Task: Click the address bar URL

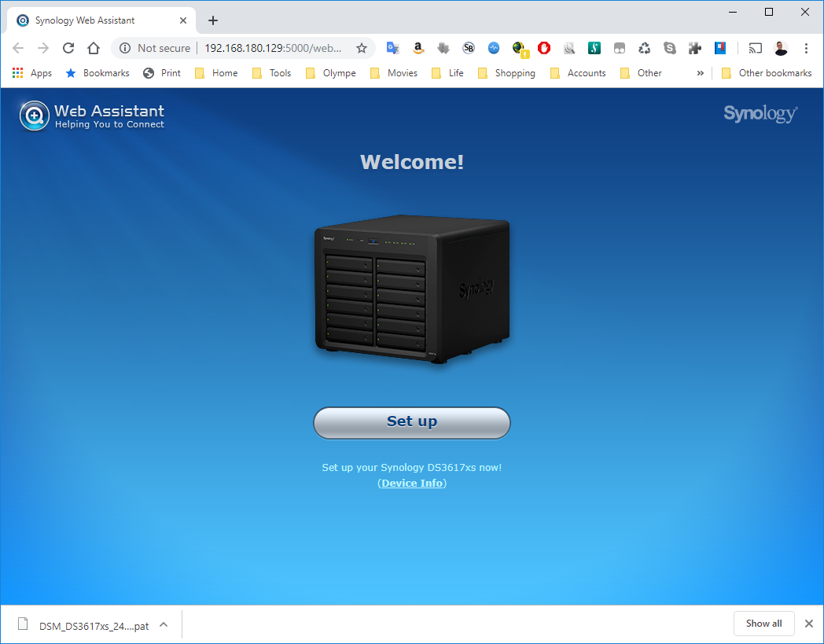Action: point(273,49)
